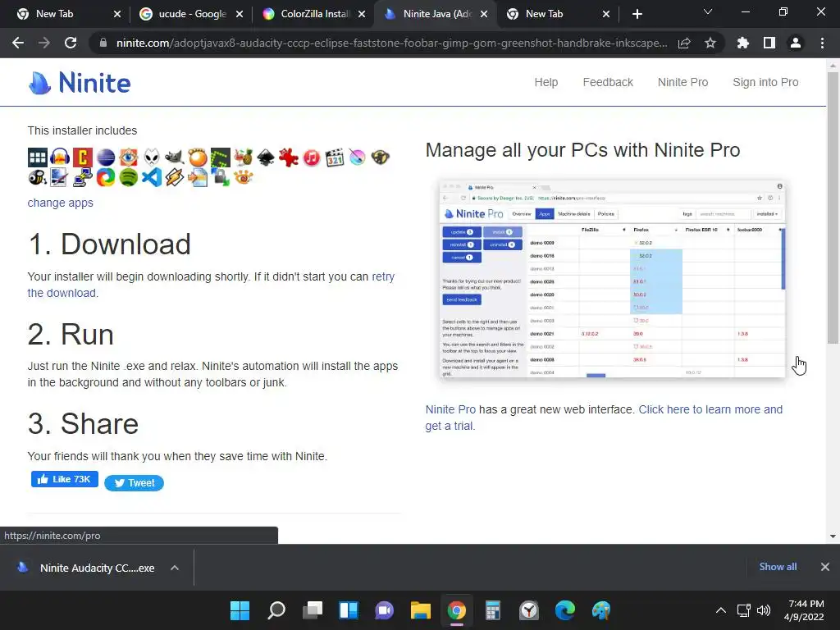Open the Ninite Audacity exe download

(97, 568)
